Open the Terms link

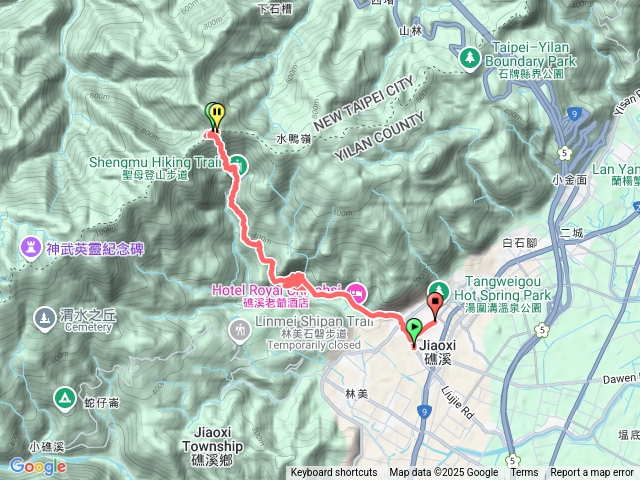coord(524,473)
